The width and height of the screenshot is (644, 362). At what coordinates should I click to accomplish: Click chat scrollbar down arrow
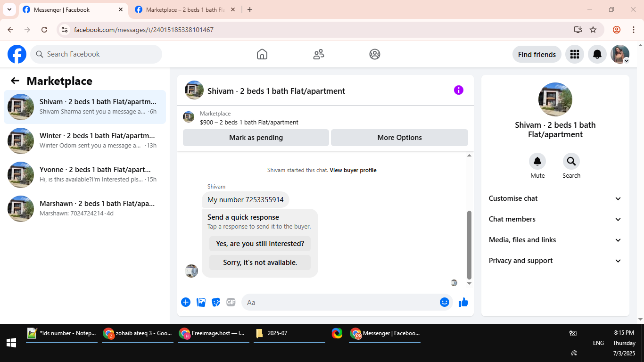point(469,283)
